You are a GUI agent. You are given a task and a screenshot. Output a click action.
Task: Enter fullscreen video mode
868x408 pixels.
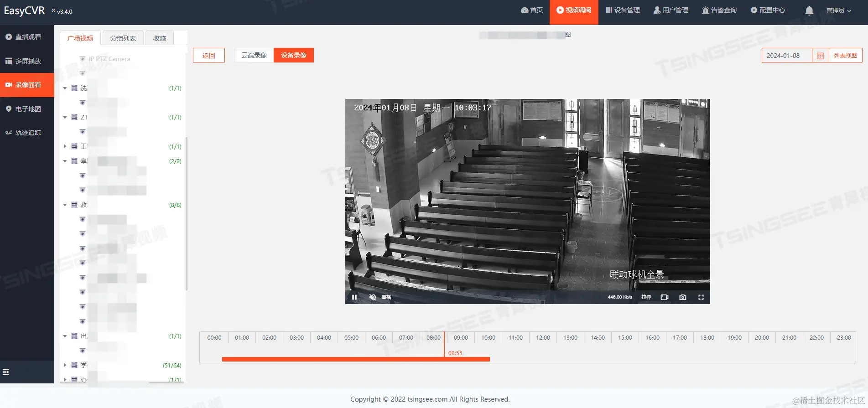point(701,297)
